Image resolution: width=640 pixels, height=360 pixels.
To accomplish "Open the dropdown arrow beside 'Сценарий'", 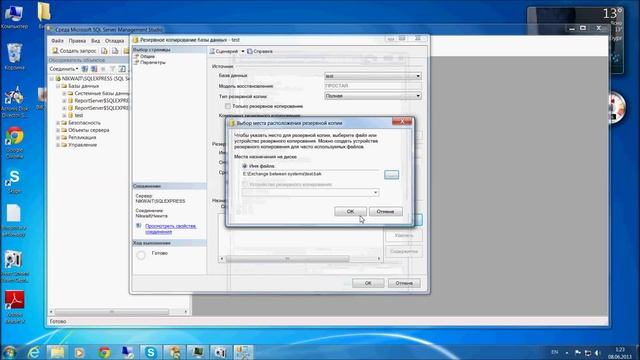I will (242, 51).
